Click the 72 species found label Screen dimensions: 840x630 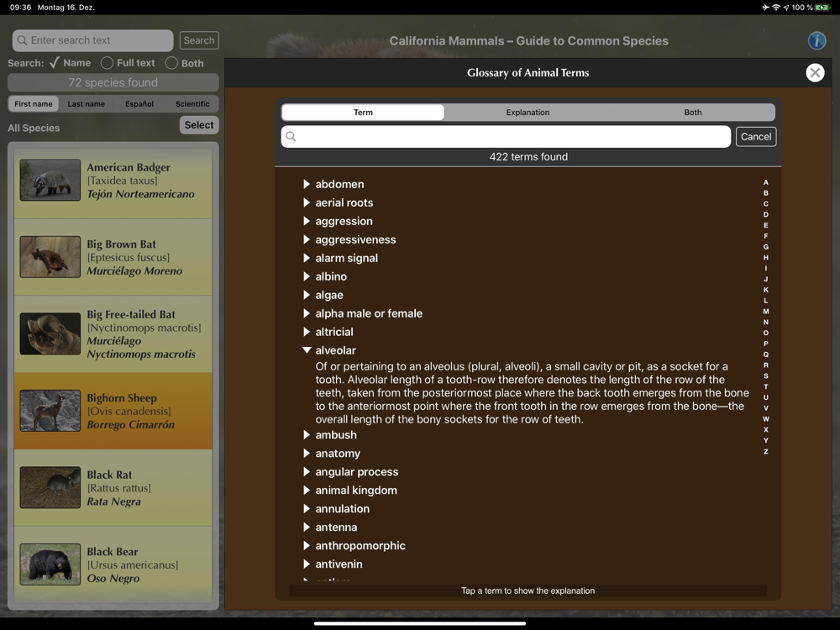[113, 82]
